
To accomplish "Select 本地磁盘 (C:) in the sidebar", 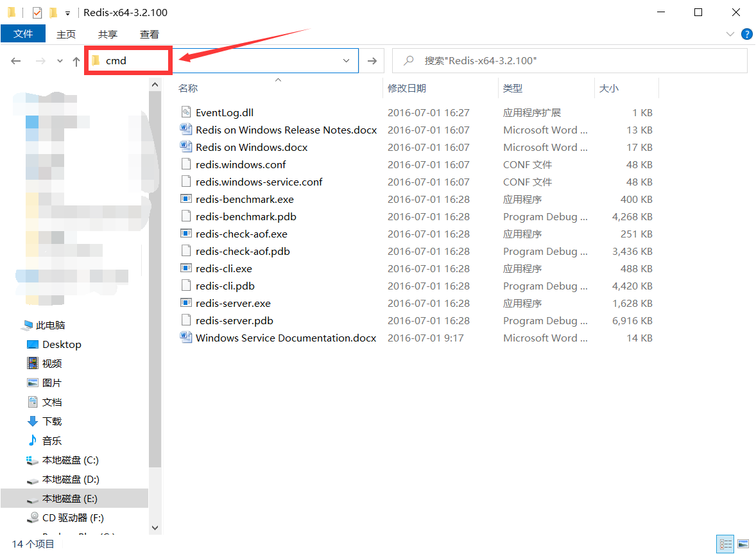I will 71,460.
